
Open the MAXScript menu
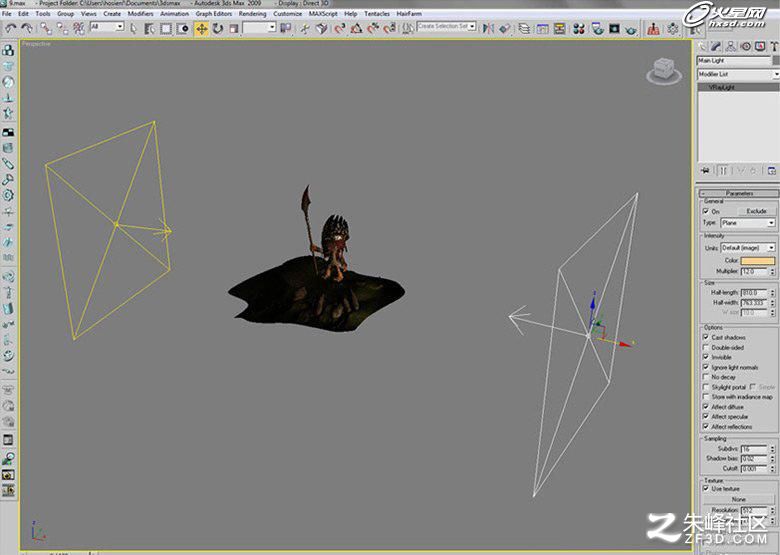(x=323, y=14)
